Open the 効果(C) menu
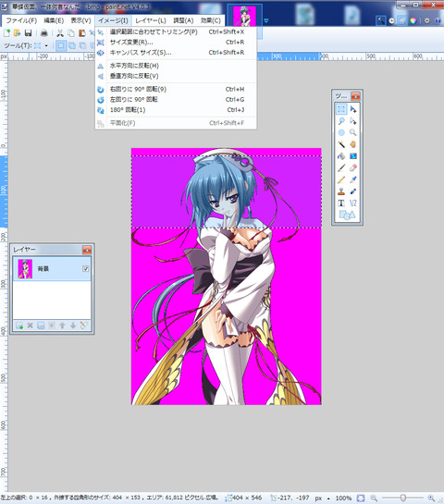The height and width of the screenshot is (504, 444). click(211, 20)
